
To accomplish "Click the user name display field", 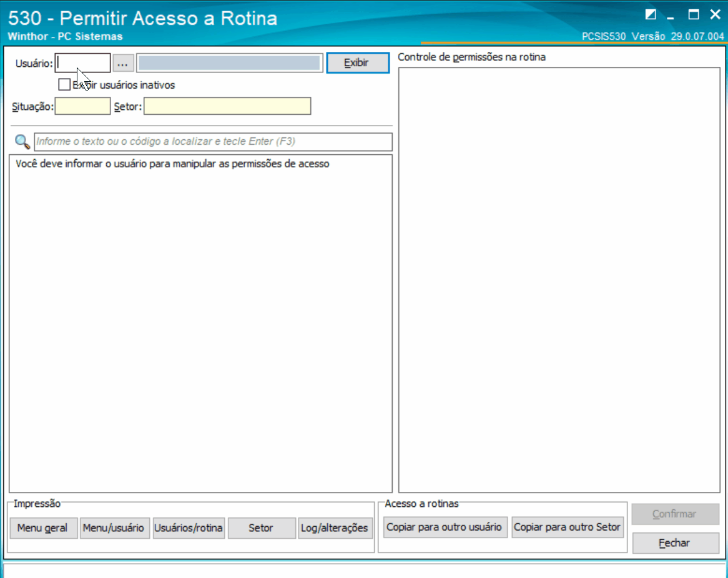I will [229, 63].
